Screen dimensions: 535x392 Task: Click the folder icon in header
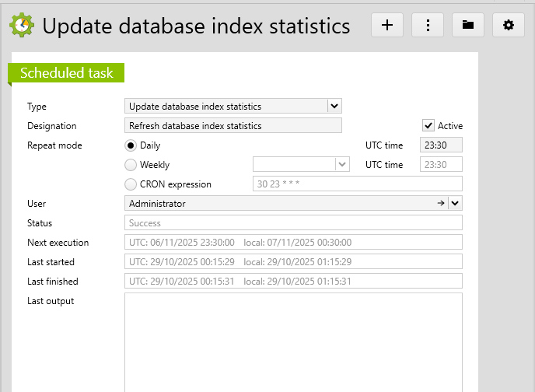(x=468, y=25)
